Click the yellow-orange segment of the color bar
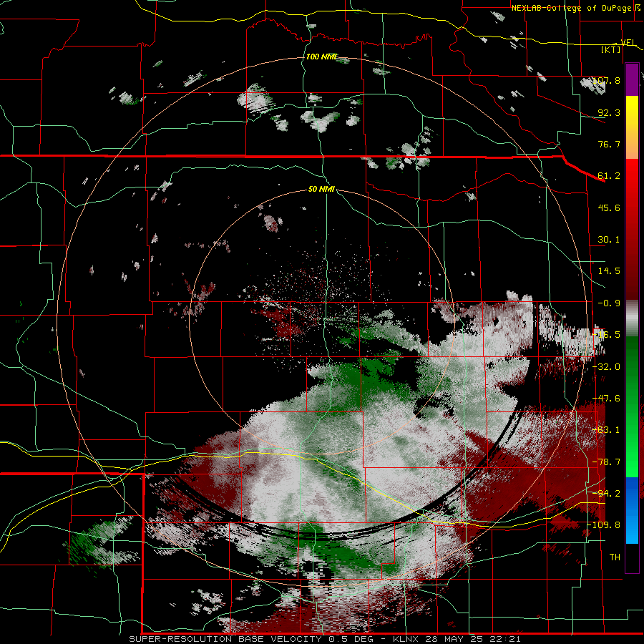 pyautogui.click(x=632, y=127)
